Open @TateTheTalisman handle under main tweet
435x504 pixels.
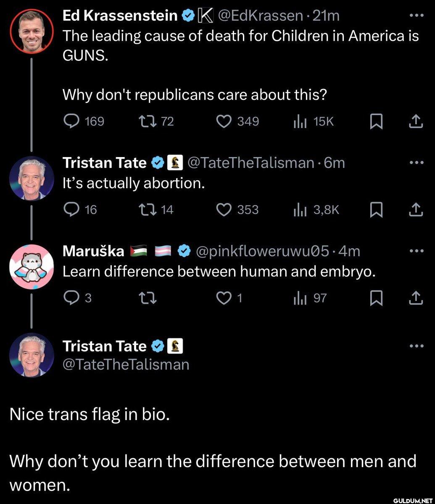pos(126,364)
